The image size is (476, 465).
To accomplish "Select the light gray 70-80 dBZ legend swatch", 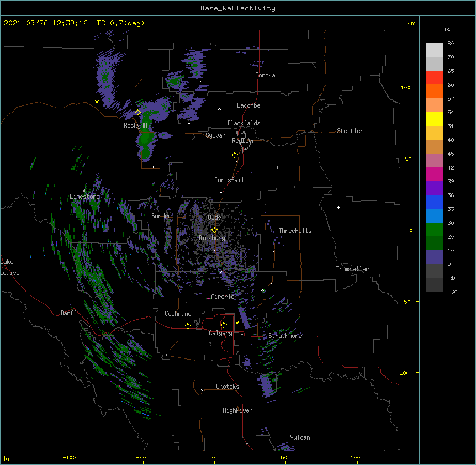I will click(434, 50).
